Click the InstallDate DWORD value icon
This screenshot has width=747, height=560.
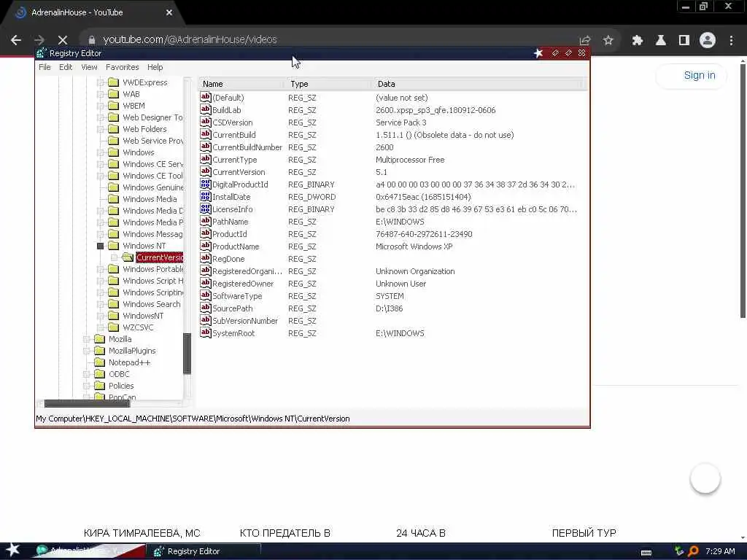point(205,196)
